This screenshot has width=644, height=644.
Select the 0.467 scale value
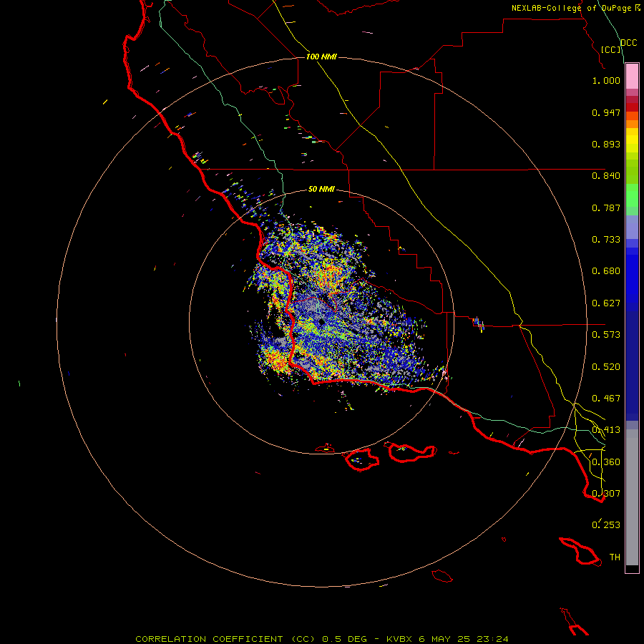click(606, 399)
